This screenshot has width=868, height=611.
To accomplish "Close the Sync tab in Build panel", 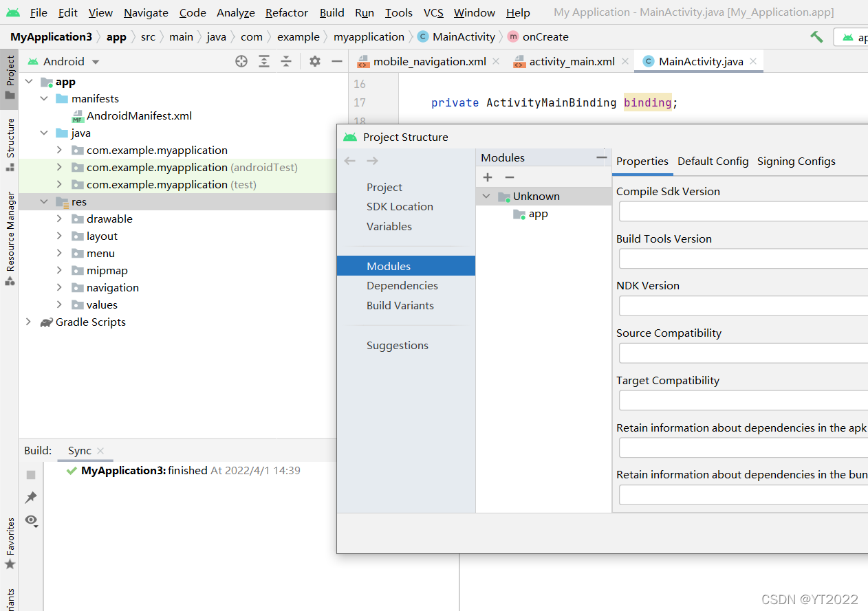I will (100, 451).
